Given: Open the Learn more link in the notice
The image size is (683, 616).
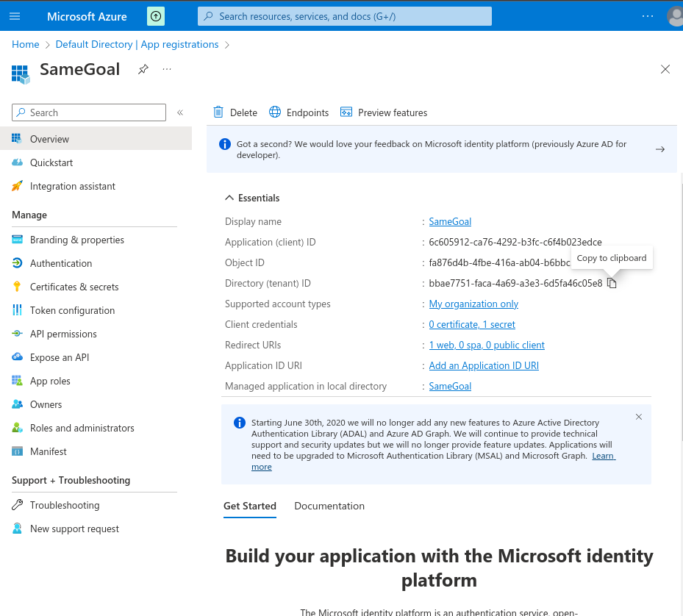Looking at the screenshot, I should click(603, 456).
